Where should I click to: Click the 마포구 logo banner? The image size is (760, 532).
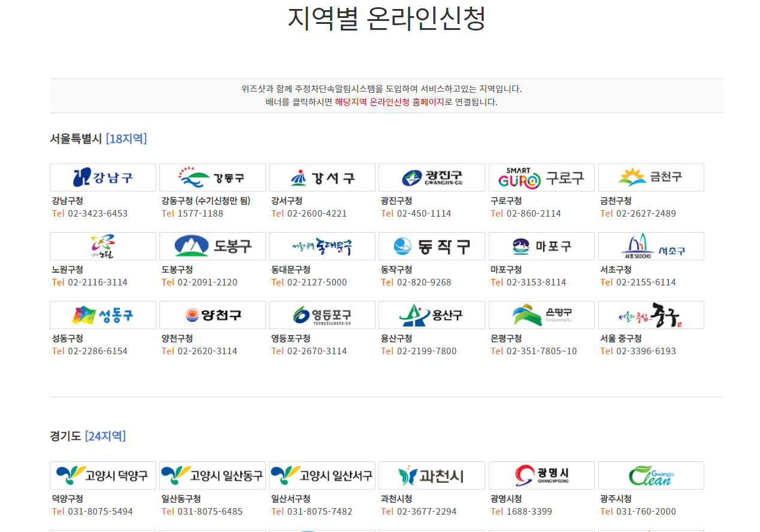[x=542, y=246]
